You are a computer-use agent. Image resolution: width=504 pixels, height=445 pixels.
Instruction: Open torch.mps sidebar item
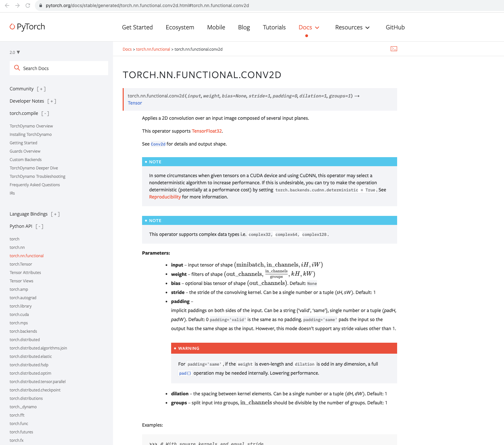click(19, 323)
